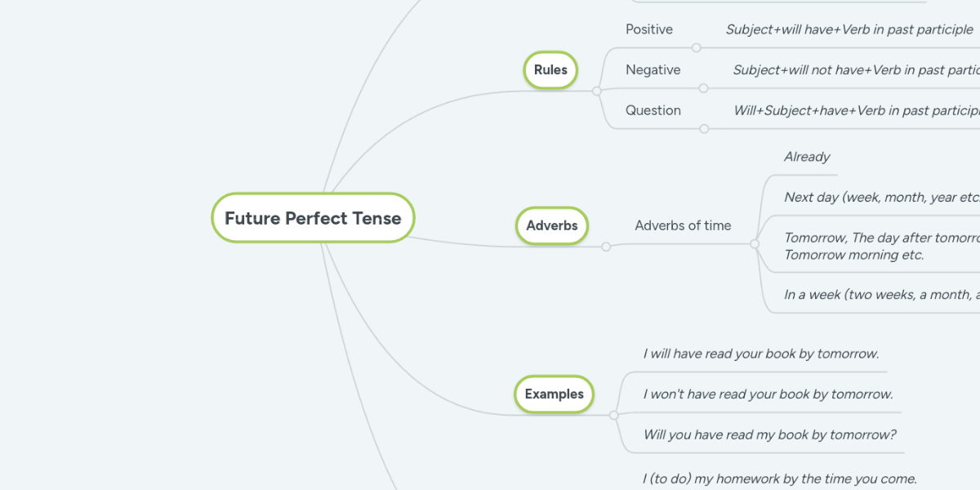Select the "I (to do) my homework" node

point(780,479)
